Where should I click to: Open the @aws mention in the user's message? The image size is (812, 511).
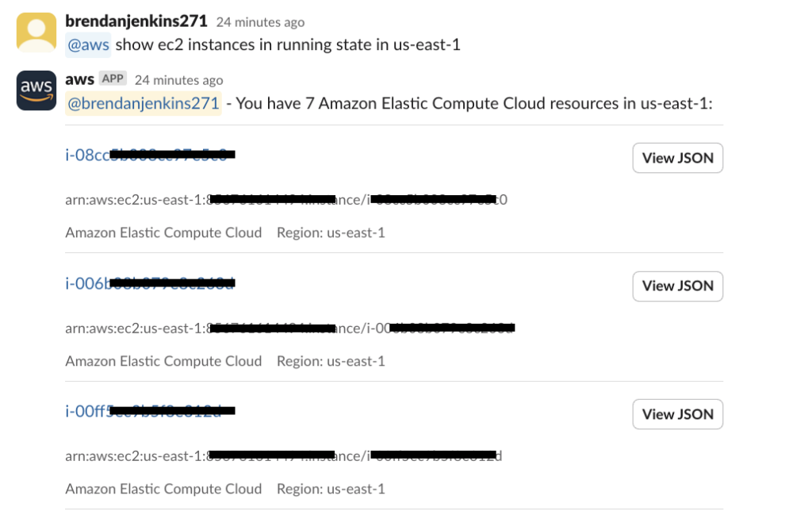87,44
